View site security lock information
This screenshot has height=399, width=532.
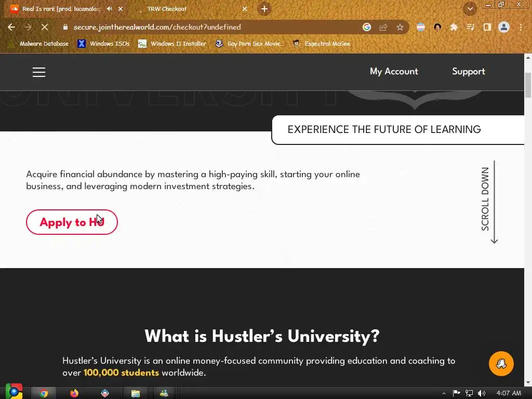point(65,27)
